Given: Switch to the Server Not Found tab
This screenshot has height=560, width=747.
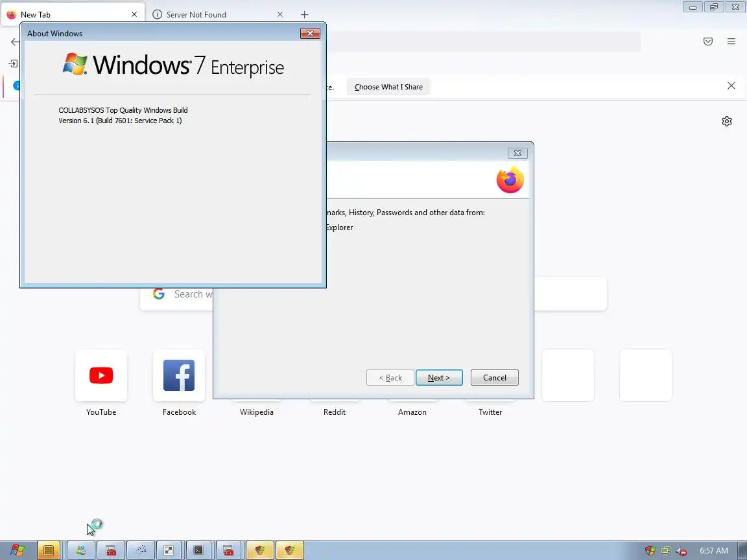Looking at the screenshot, I should click(218, 14).
